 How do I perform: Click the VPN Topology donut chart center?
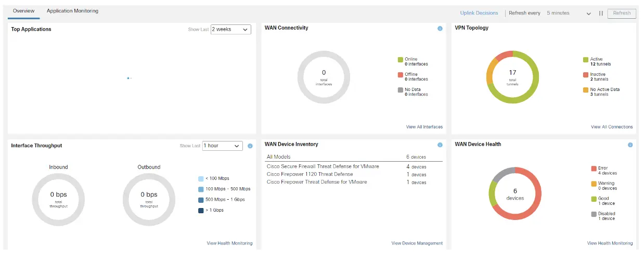coord(512,77)
